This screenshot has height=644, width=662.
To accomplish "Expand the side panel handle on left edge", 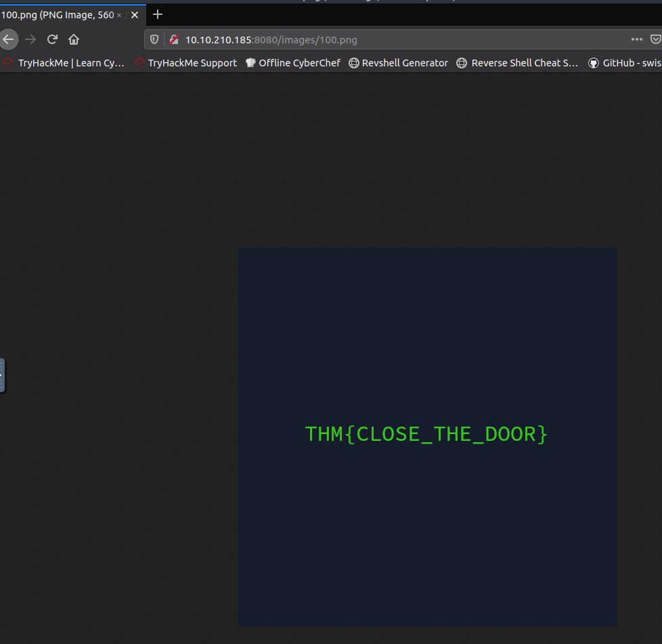I will click(3, 375).
